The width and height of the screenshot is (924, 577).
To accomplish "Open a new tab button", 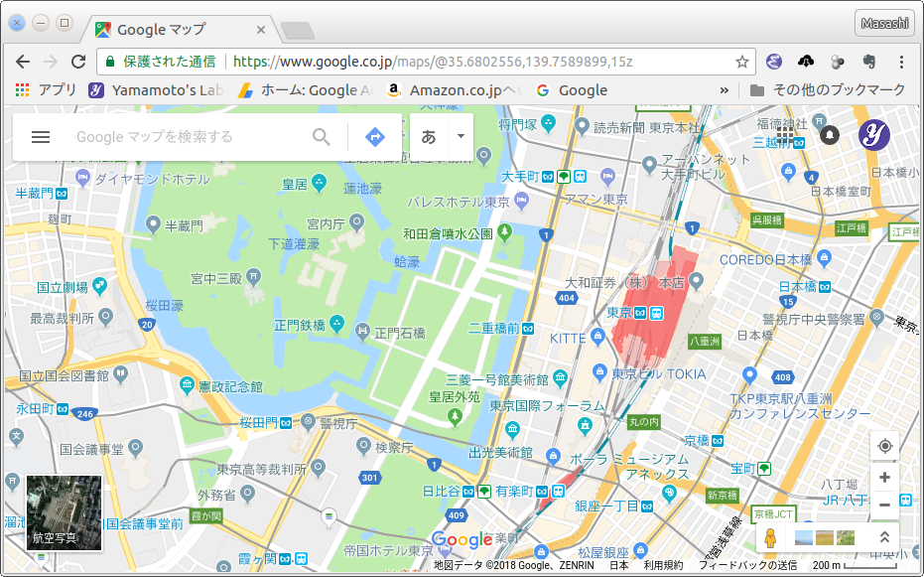I will tap(298, 31).
